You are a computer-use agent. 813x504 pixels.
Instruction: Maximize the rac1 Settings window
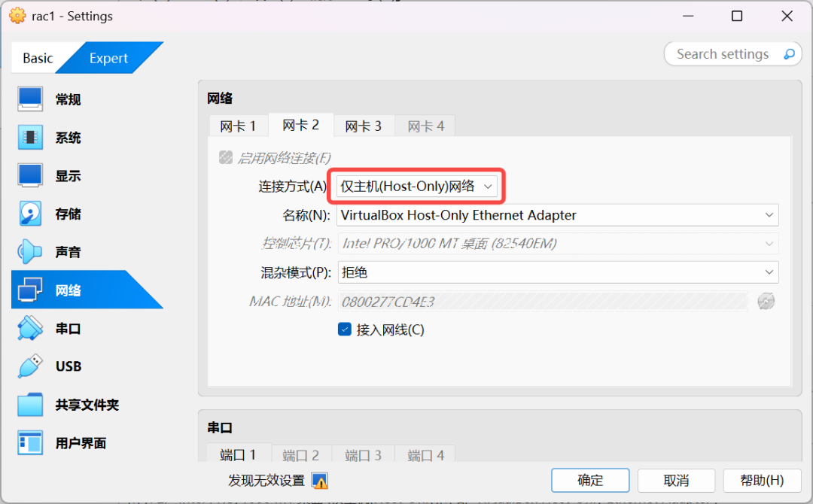click(x=737, y=16)
